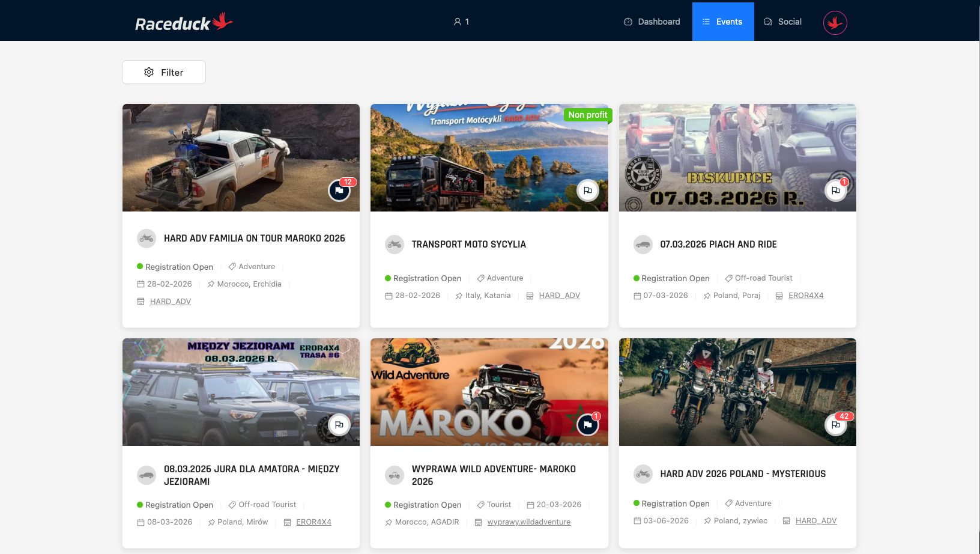
Task: Toggle the flag with count 42 on MYSTERIOUS card
Action: coord(836,424)
